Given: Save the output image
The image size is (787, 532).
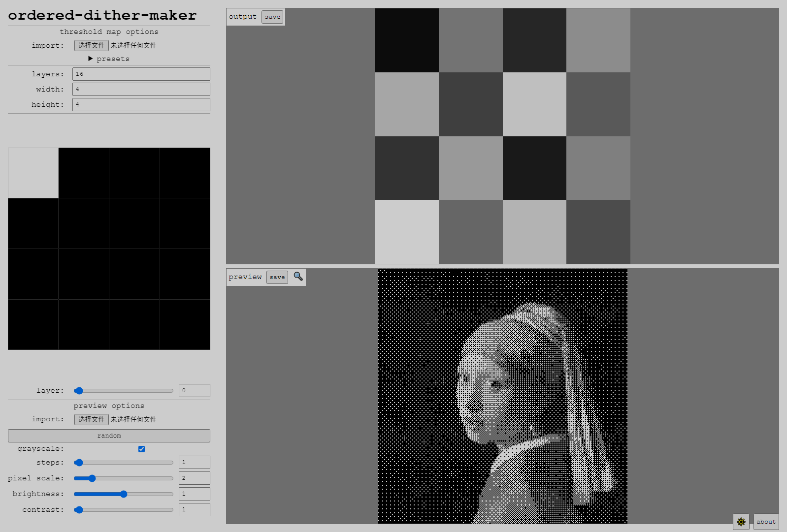Looking at the screenshot, I should 272,17.
